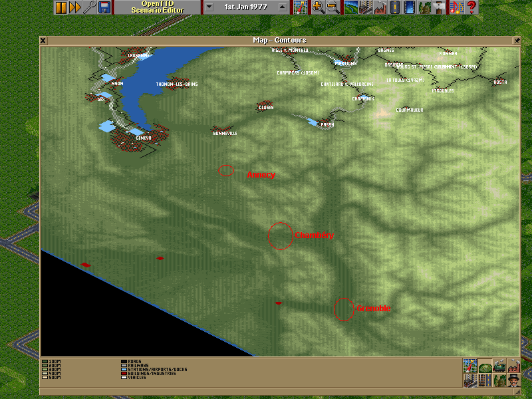Open the music and sound menu
Image resolution: width=532 pixels, height=399 pixels.
[456, 7]
